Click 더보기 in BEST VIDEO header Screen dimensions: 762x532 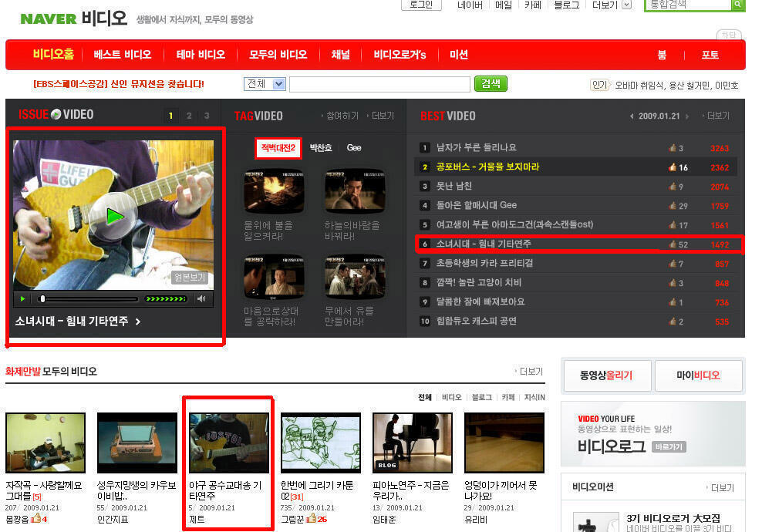coord(718,116)
